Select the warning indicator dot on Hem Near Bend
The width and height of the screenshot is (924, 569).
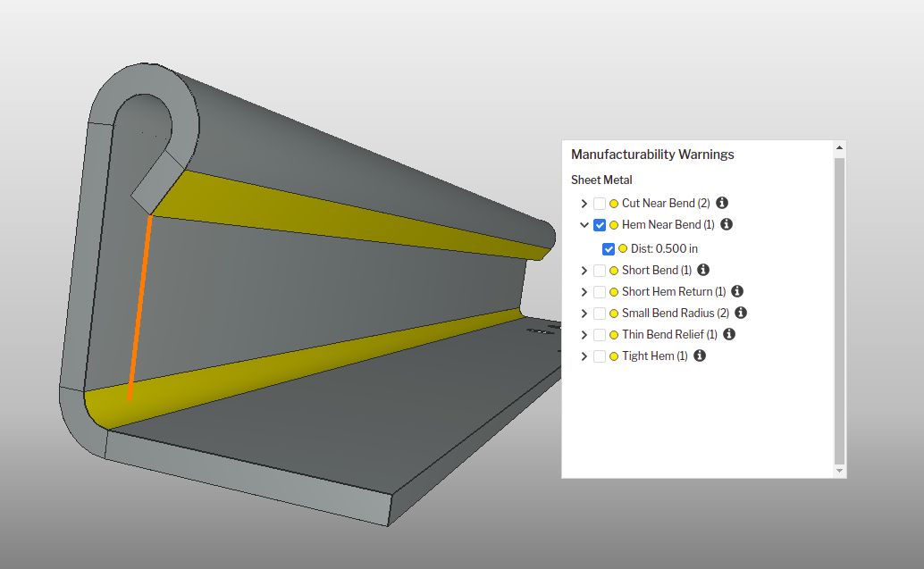(612, 224)
